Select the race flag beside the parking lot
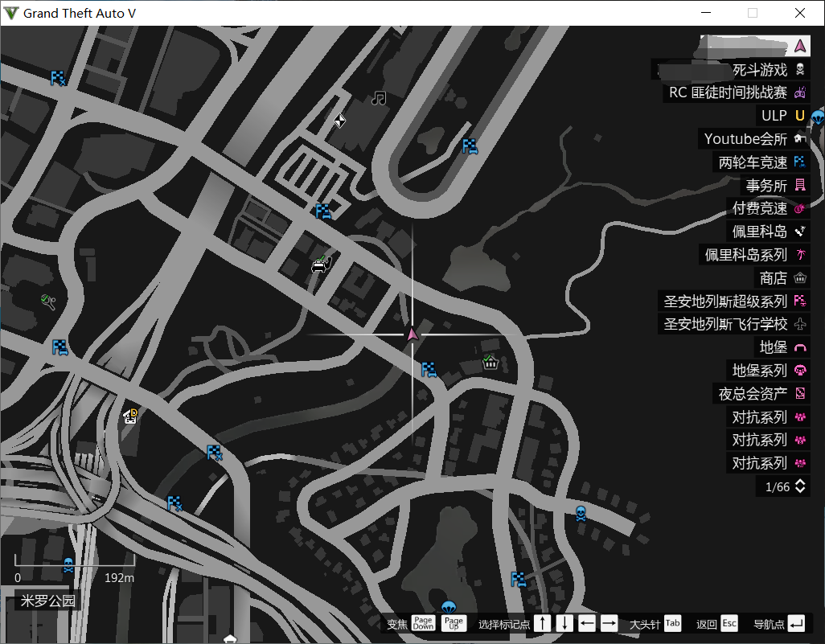Viewport: 825px width, 644px height. pos(323,211)
